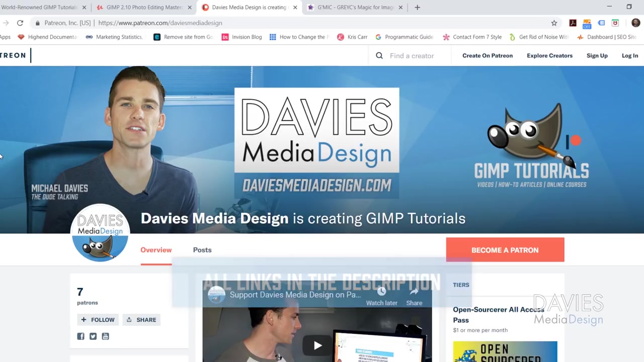Click the Become a Patron button

pos(505,250)
